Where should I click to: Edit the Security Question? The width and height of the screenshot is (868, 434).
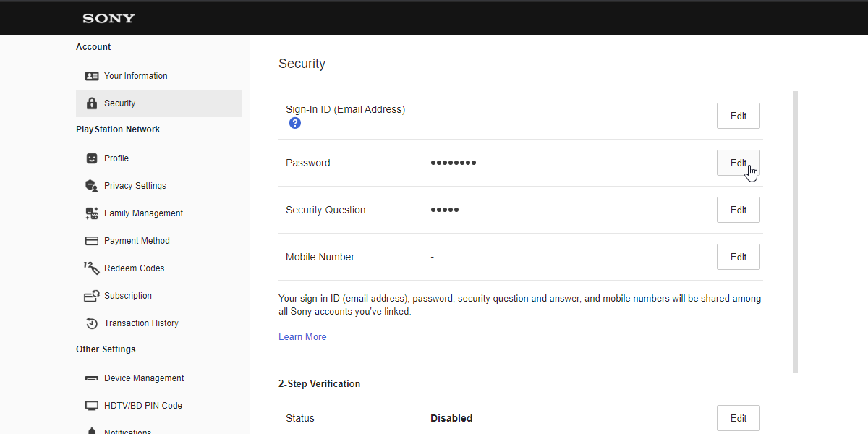738,210
